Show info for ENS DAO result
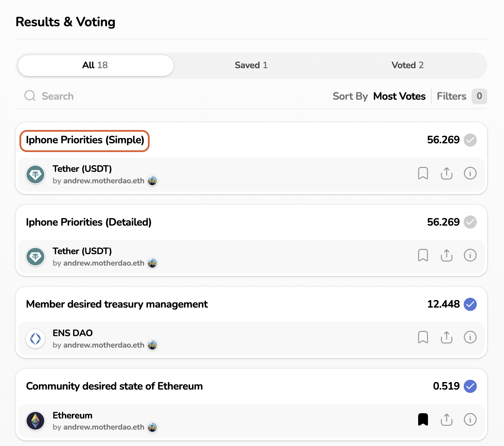The width and height of the screenshot is (504, 446). tap(470, 337)
